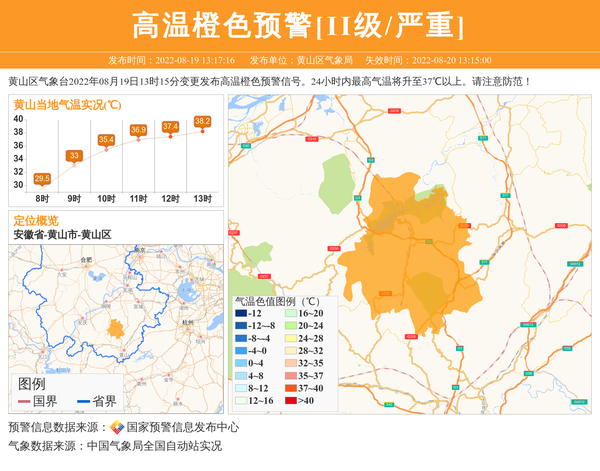Click the orange Huangshan highlight on overview map
600x471 pixels.
click(115, 328)
